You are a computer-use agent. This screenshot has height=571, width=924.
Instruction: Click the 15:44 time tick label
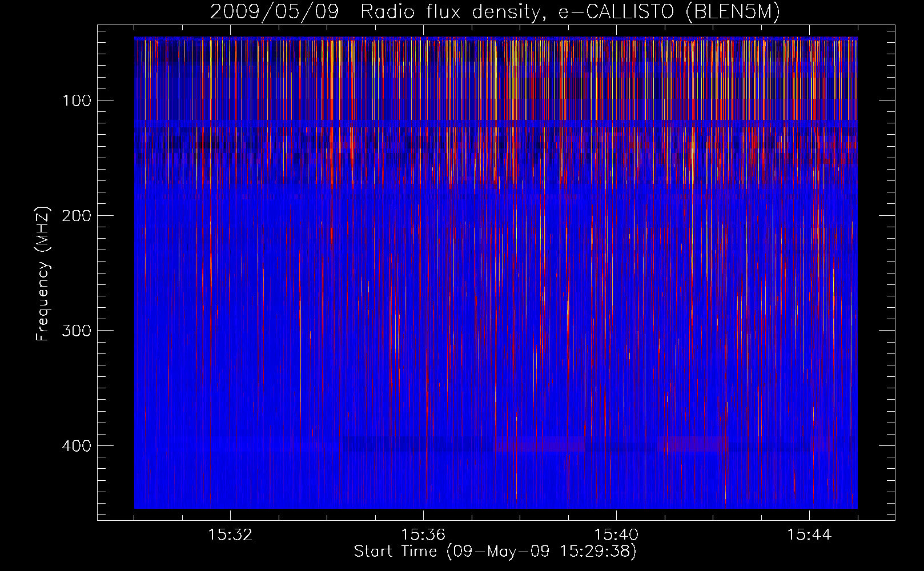[809, 535]
